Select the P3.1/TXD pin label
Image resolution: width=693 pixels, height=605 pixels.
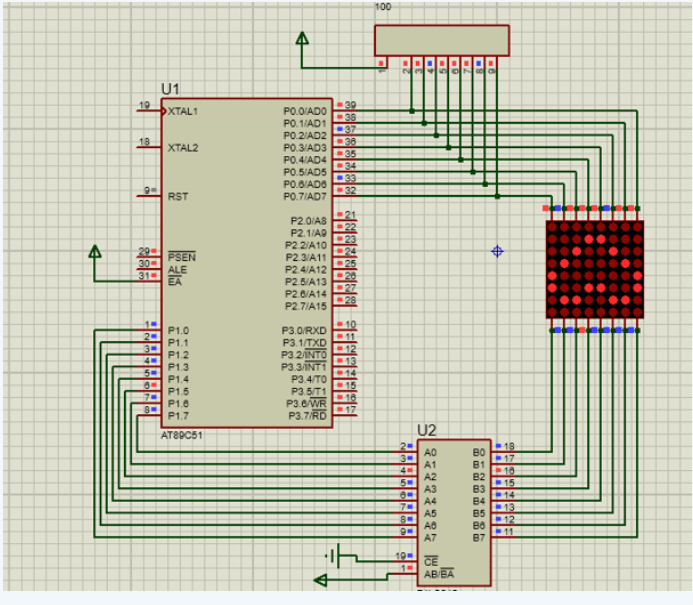(x=305, y=342)
